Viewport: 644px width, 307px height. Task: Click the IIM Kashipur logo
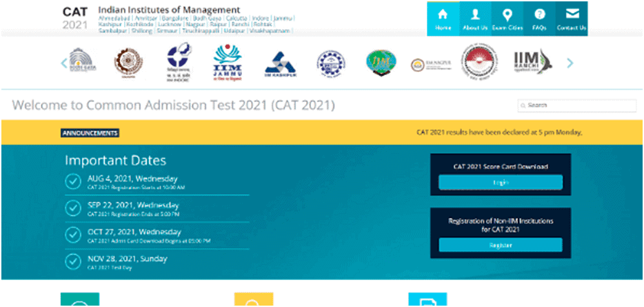pos(280,65)
